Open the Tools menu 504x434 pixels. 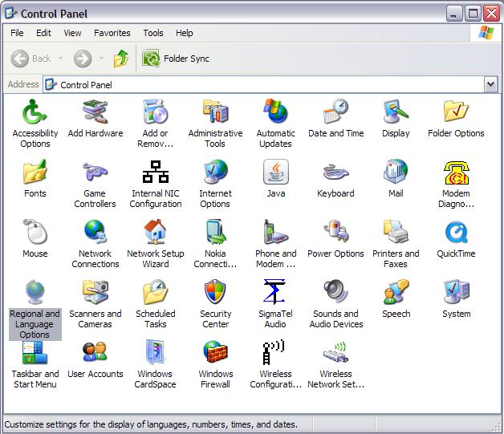click(x=153, y=33)
